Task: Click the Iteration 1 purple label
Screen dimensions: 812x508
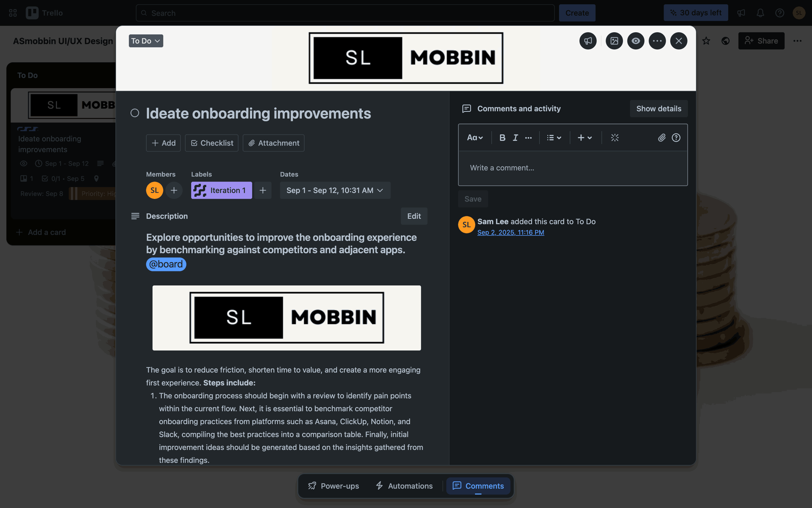Action: pos(221,190)
